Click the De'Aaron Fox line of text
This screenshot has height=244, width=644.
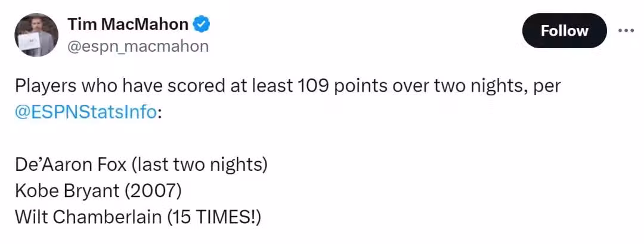(x=141, y=164)
